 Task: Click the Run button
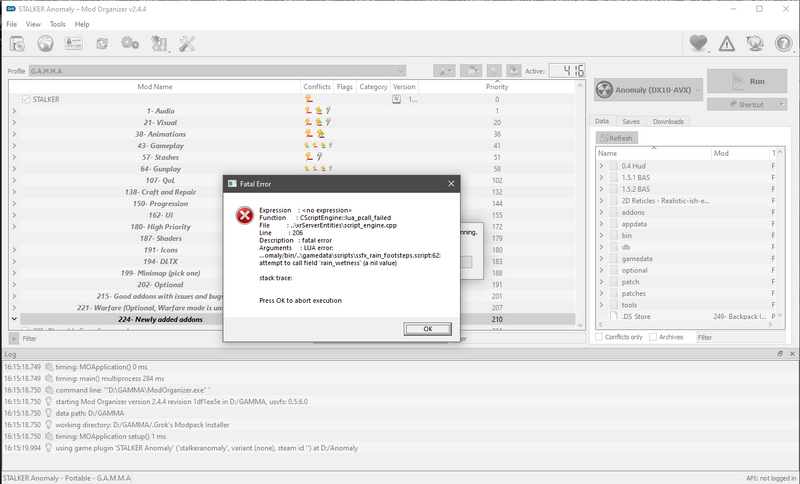tap(747, 81)
